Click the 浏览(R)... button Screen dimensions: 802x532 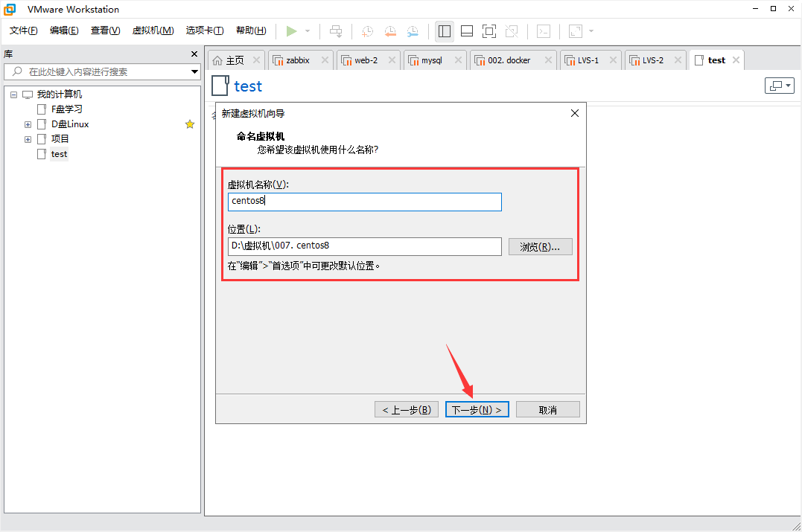540,247
